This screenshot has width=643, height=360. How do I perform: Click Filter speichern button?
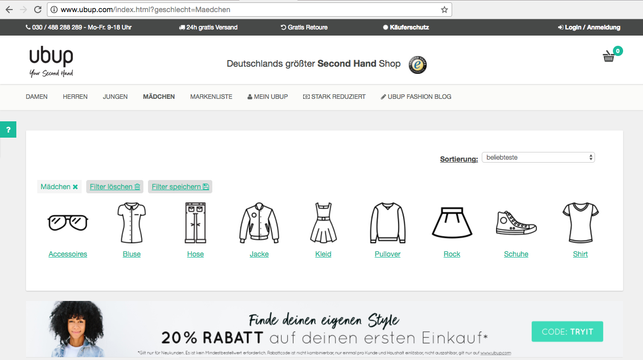[x=180, y=187]
